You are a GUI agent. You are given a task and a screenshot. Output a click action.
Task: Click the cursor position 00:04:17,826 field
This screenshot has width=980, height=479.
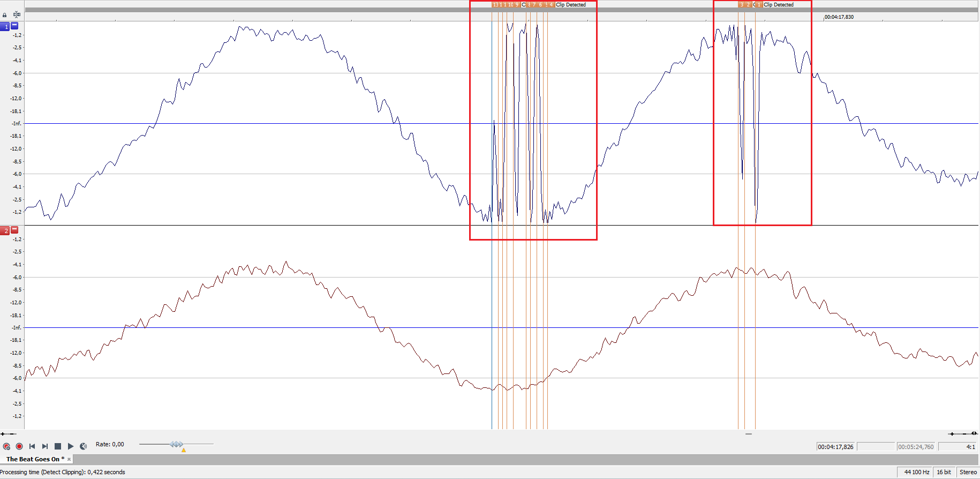point(836,447)
